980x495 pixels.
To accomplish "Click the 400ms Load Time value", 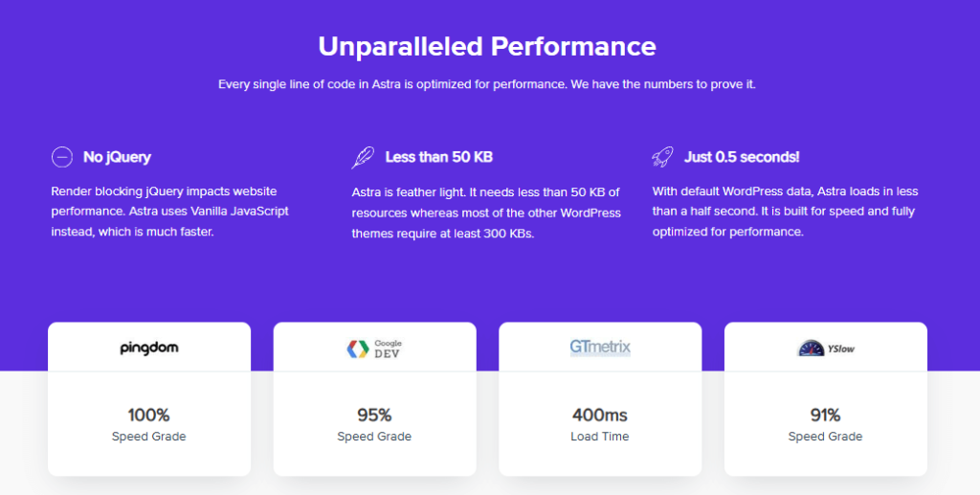I will click(600, 415).
